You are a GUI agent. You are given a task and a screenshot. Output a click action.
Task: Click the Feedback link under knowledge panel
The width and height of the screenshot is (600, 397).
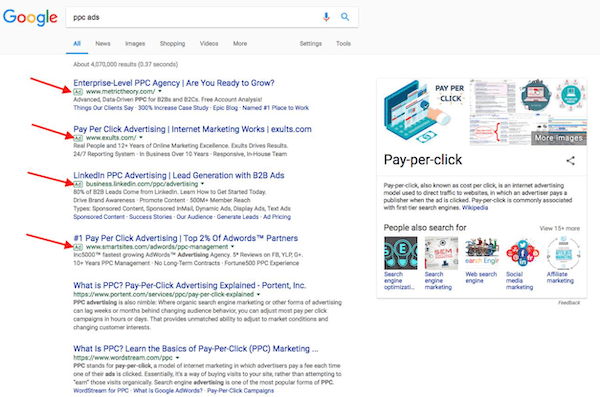(x=569, y=302)
